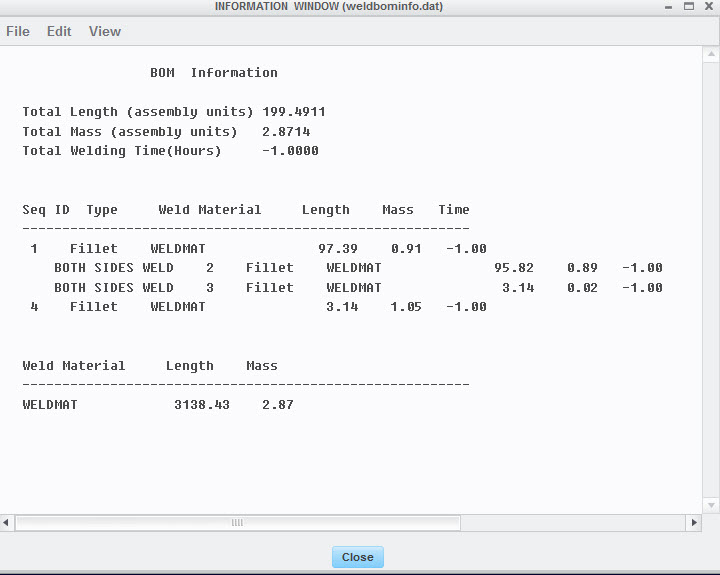
Task: Click 'Total Length (assembly units)' label
Action: point(138,112)
